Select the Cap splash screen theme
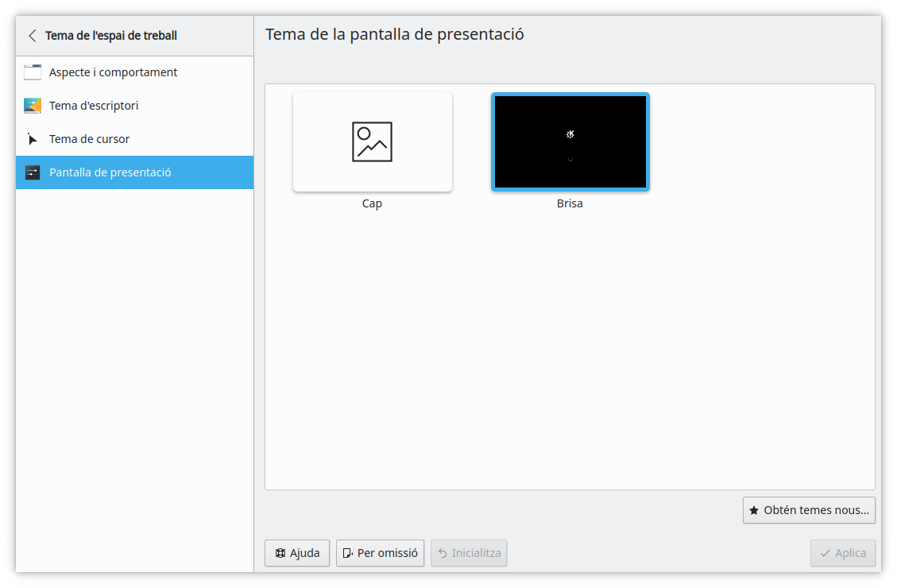897x588 pixels. [372, 141]
